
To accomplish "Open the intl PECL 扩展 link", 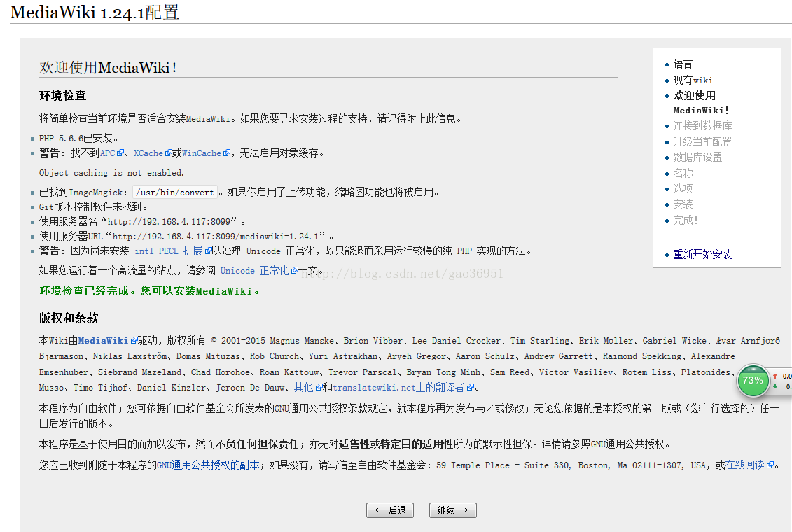I will [168, 251].
